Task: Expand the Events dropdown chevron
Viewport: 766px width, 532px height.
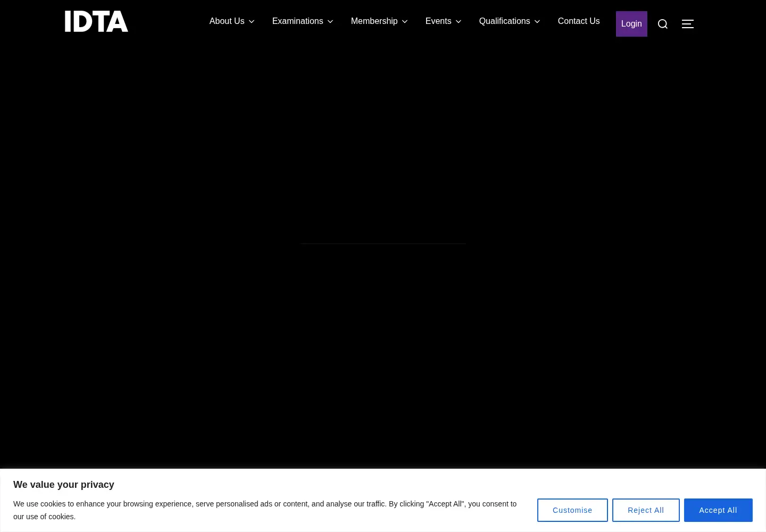Action: coord(459,22)
